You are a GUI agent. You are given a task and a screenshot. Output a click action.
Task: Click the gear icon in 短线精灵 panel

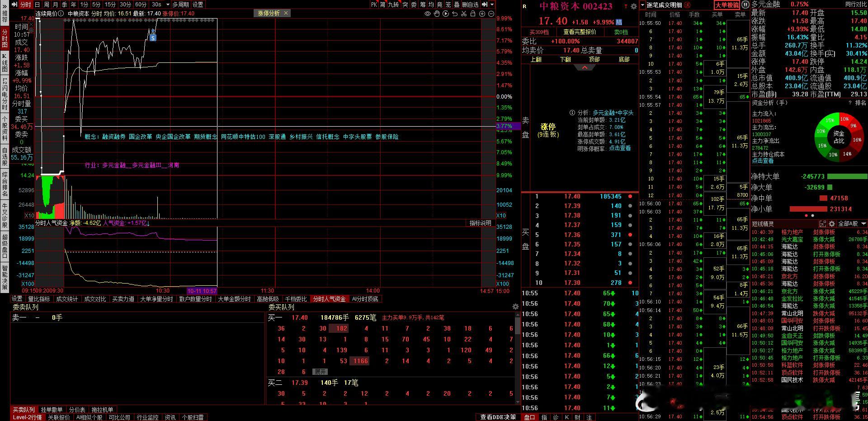(x=831, y=224)
